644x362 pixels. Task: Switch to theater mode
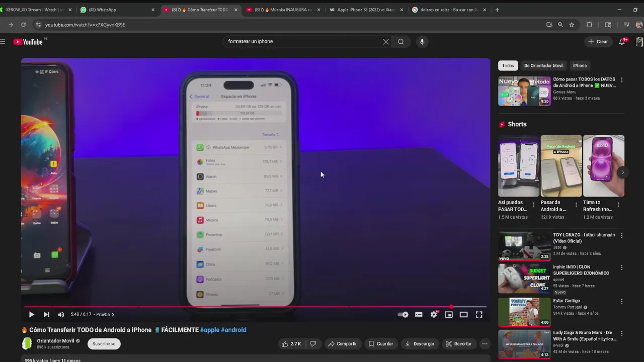point(464,315)
